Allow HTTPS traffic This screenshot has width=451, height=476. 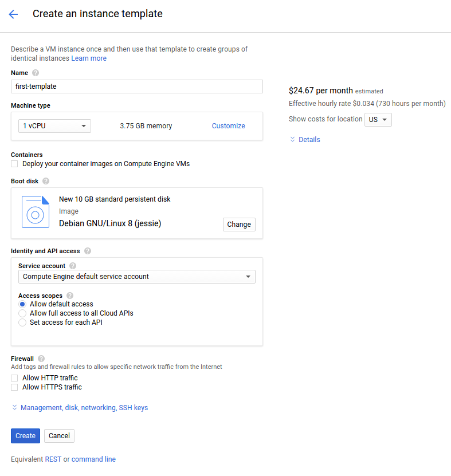coord(14,387)
